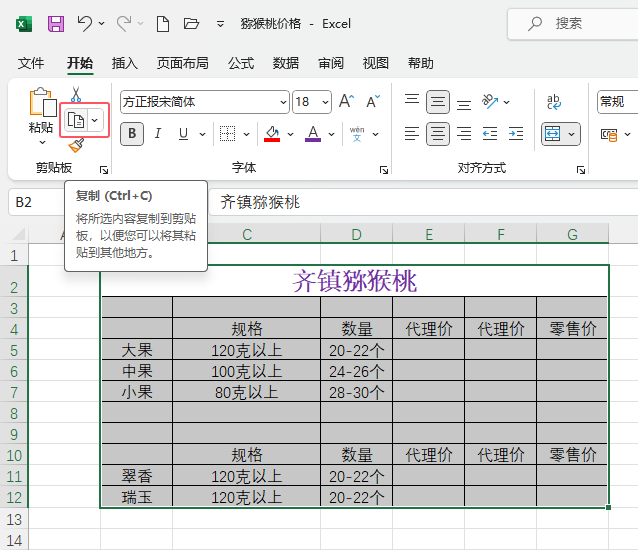Select column D header
The image size is (638, 550).
pos(356,234)
